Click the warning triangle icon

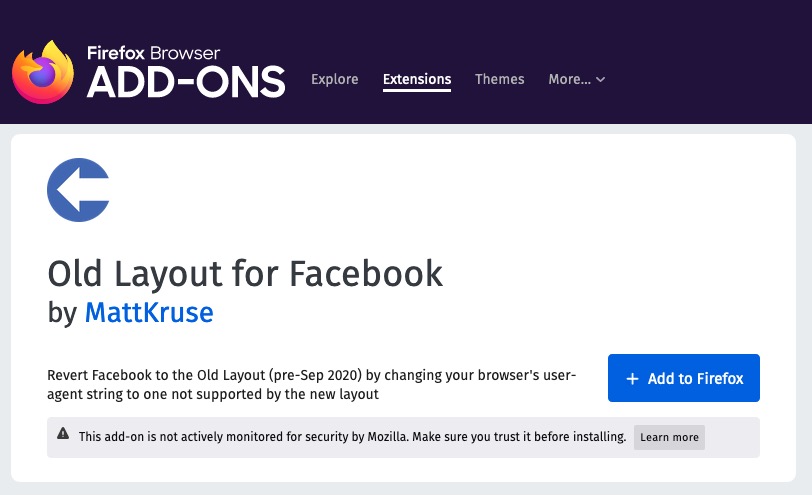click(63, 433)
